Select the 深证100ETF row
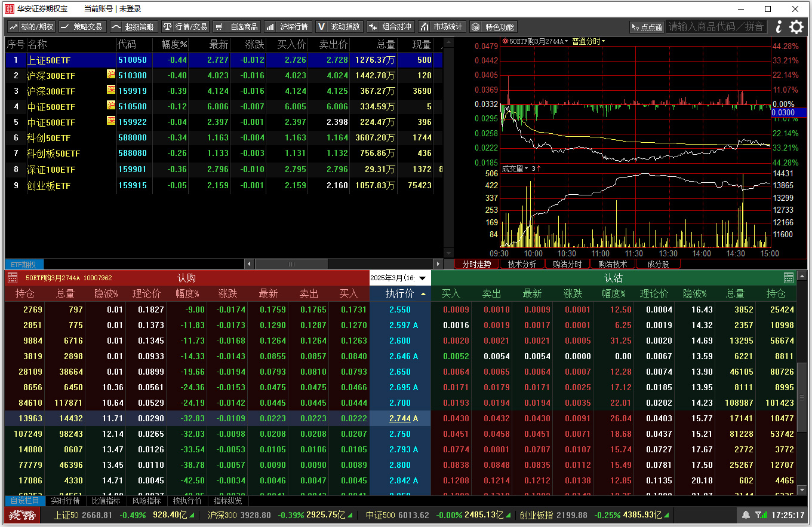This screenshot has height=527, width=812. coord(224,170)
